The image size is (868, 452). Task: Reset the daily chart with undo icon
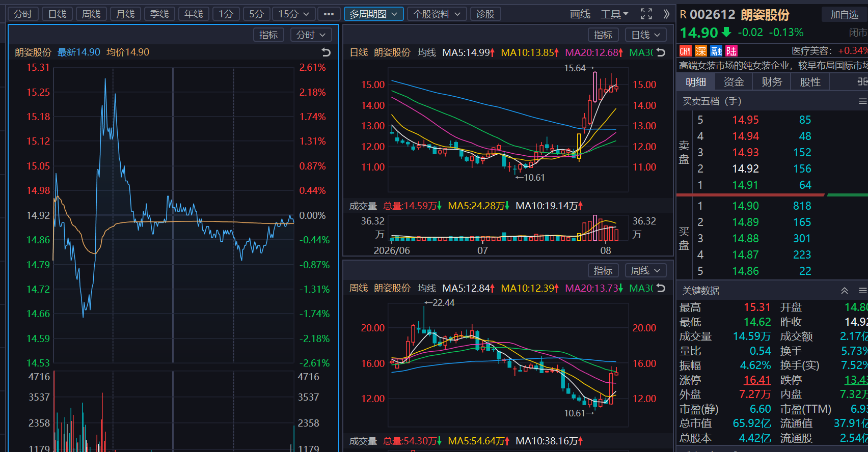(661, 52)
